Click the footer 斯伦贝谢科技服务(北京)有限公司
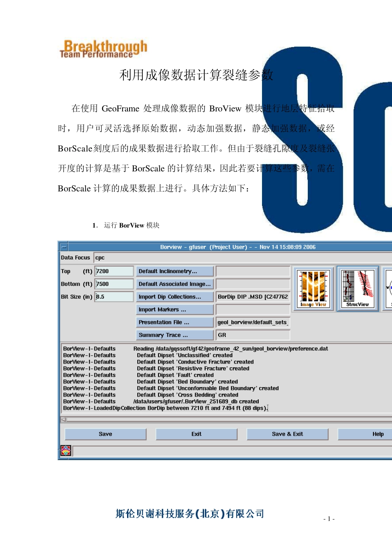 pyautogui.click(x=190, y=514)
